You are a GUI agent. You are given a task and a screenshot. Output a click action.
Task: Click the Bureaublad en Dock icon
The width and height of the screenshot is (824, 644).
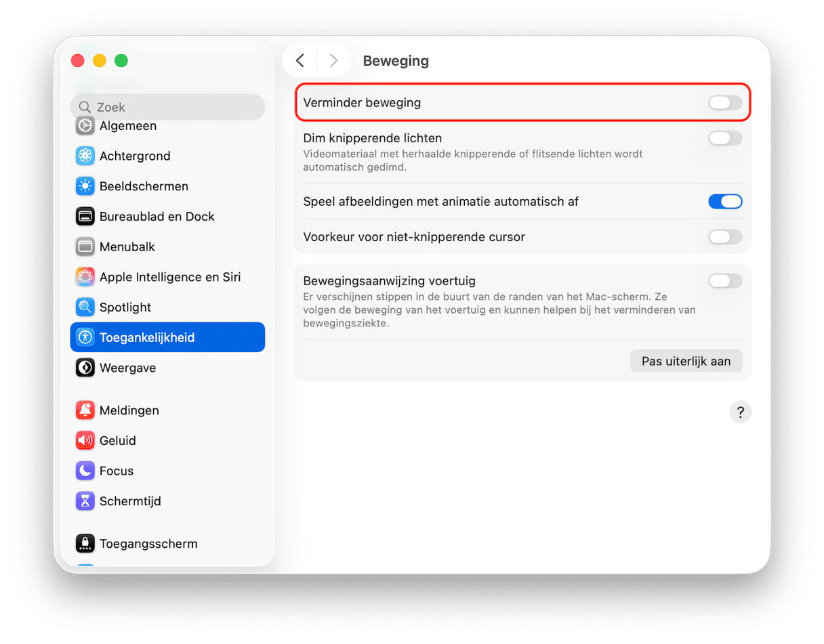tap(85, 217)
